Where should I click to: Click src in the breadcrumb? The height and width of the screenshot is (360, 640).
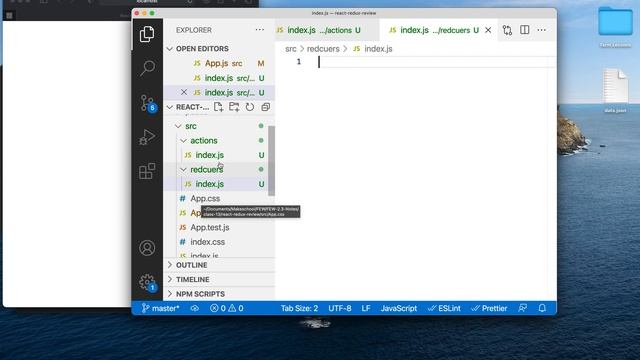coord(291,49)
